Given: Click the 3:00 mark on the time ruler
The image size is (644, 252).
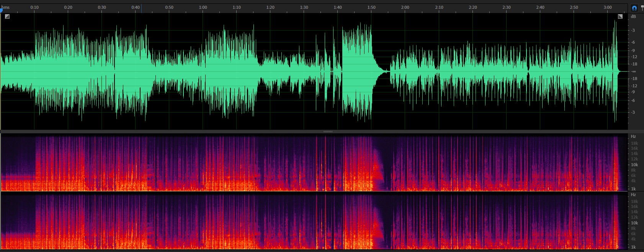Looking at the screenshot, I should pyautogui.click(x=607, y=7).
